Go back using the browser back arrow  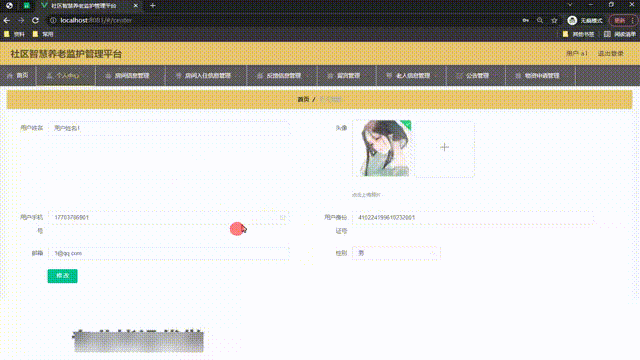[7, 20]
